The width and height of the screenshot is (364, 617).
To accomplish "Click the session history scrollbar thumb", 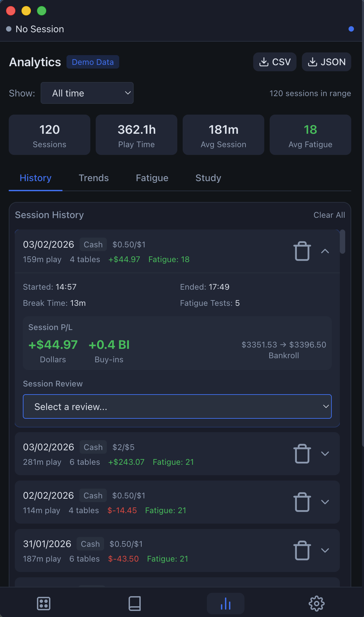I will [342, 242].
